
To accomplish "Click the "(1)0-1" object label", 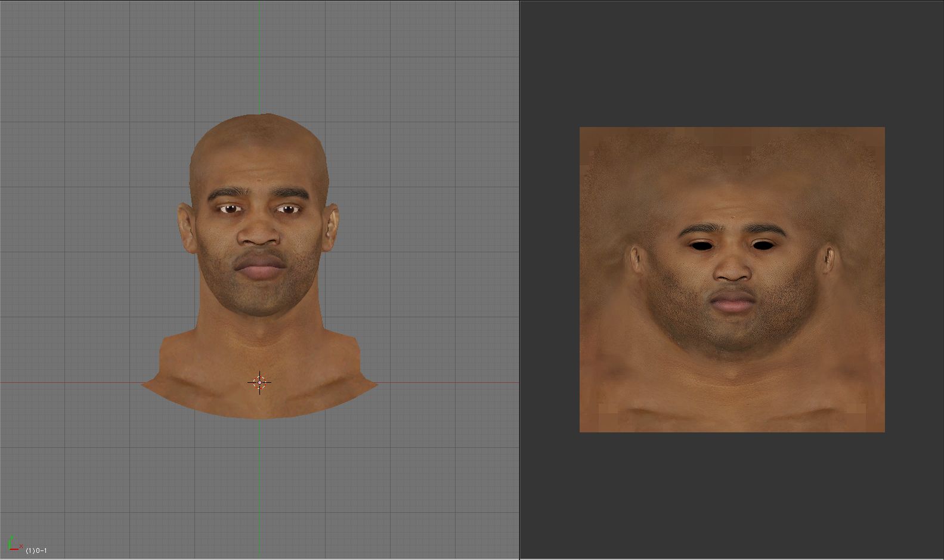I will click(36, 550).
